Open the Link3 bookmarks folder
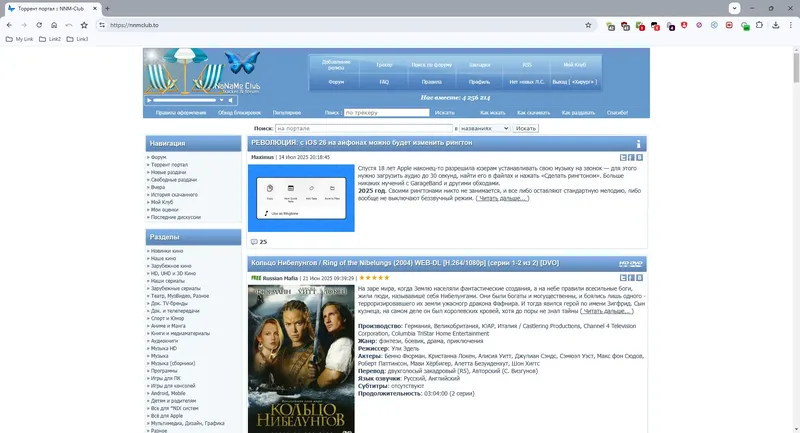This screenshot has width=800, height=433. pyautogui.click(x=78, y=39)
